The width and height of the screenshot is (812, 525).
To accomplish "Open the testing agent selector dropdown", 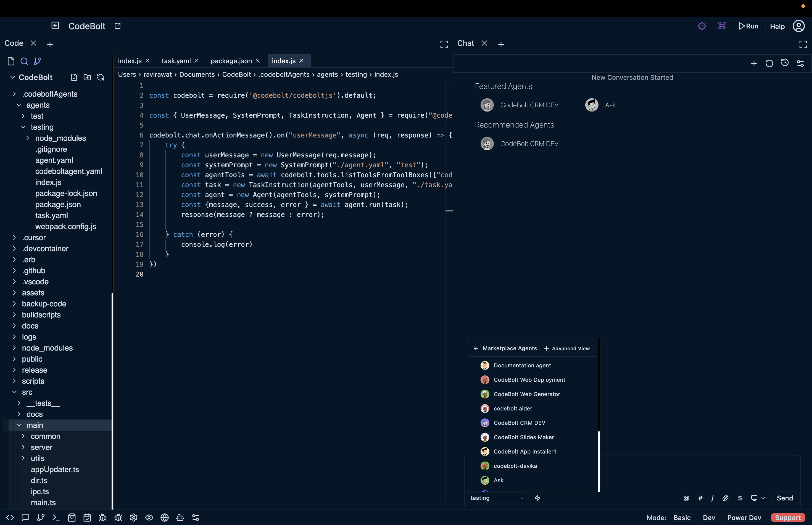I will (x=497, y=498).
